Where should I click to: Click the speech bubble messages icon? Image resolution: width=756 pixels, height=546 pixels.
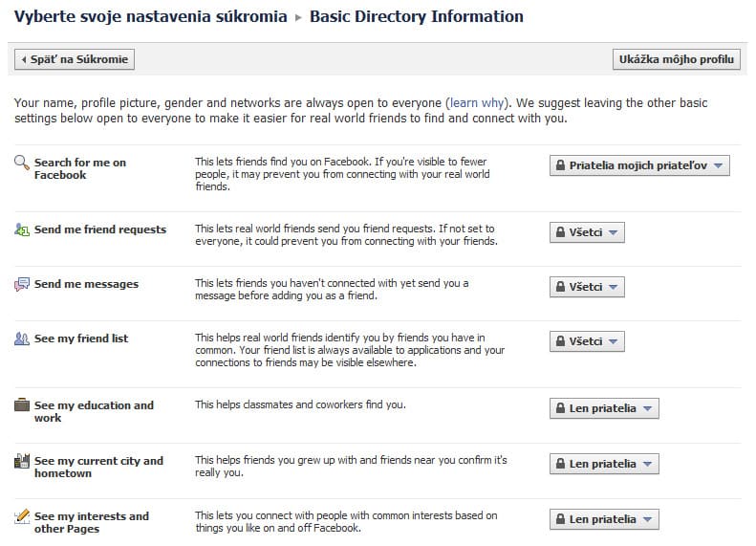(22, 284)
